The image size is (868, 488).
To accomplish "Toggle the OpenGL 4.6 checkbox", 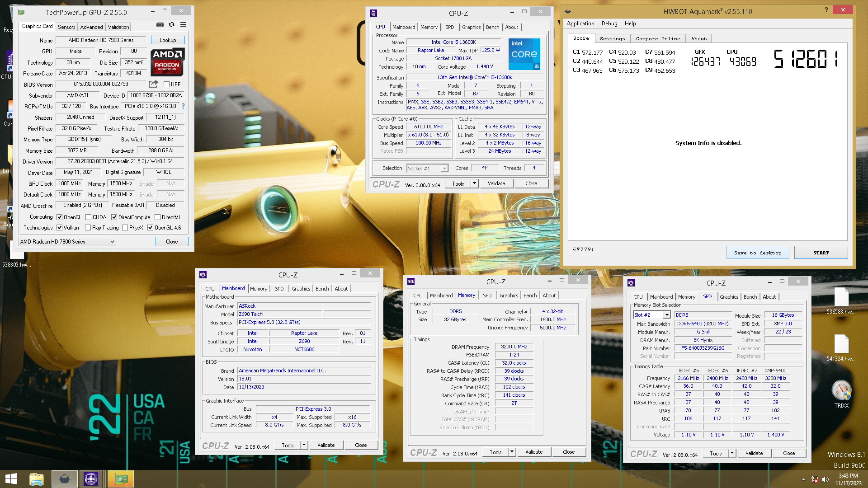I will 150,228.
